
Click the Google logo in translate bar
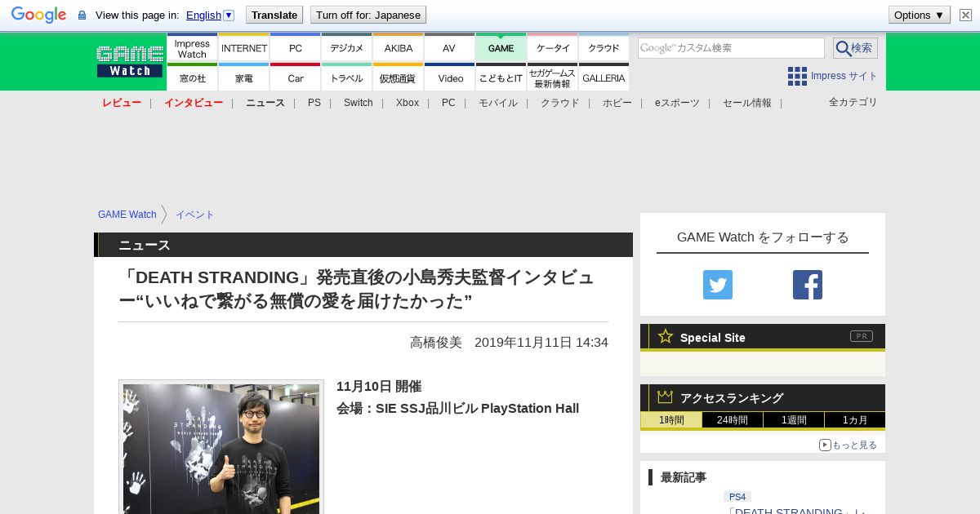point(38,15)
